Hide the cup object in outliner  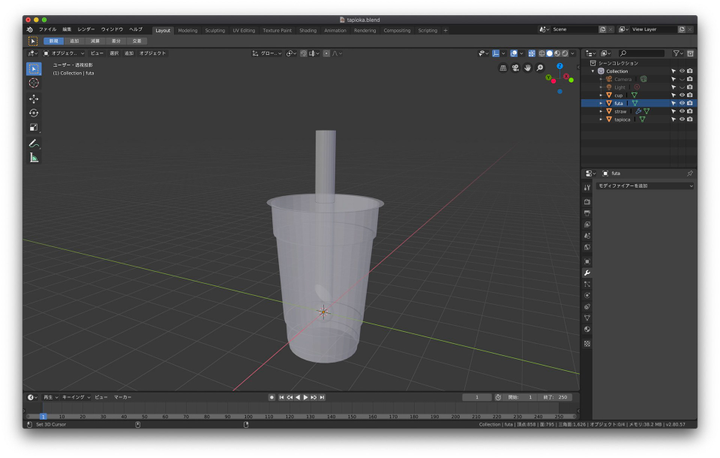tap(682, 95)
